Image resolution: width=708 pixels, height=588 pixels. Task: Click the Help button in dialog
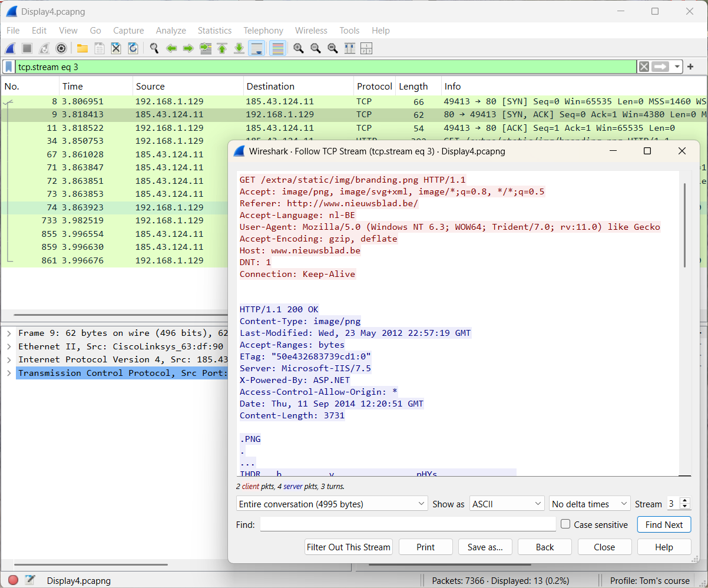click(664, 547)
